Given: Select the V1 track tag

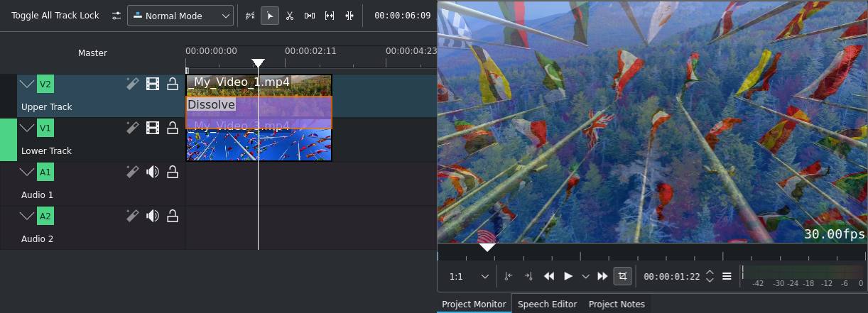Looking at the screenshot, I should (45, 128).
